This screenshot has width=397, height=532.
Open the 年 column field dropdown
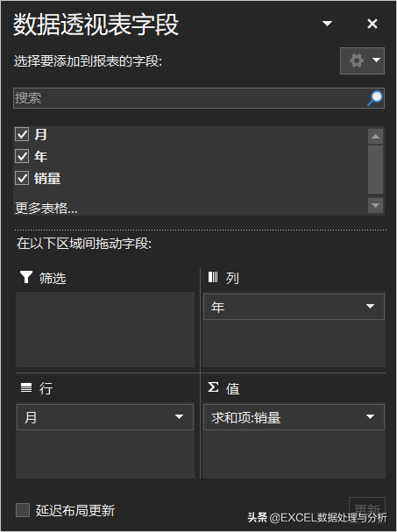click(370, 307)
